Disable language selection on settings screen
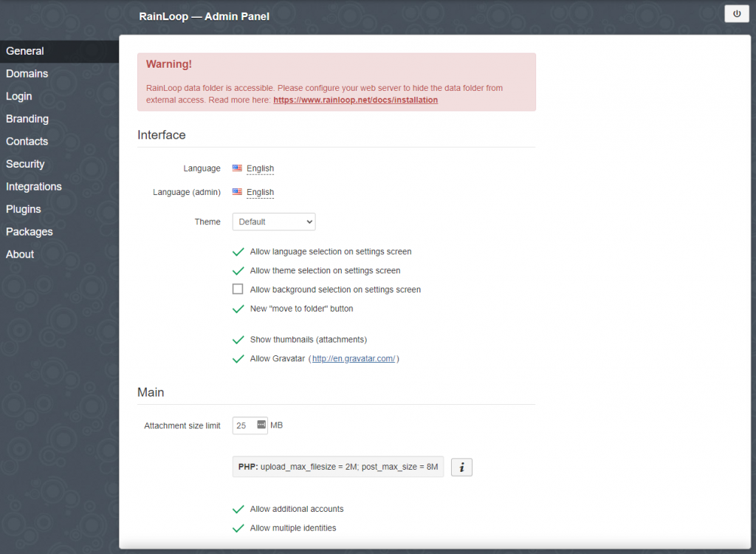Viewport: 756px width, 554px height. pyautogui.click(x=238, y=251)
